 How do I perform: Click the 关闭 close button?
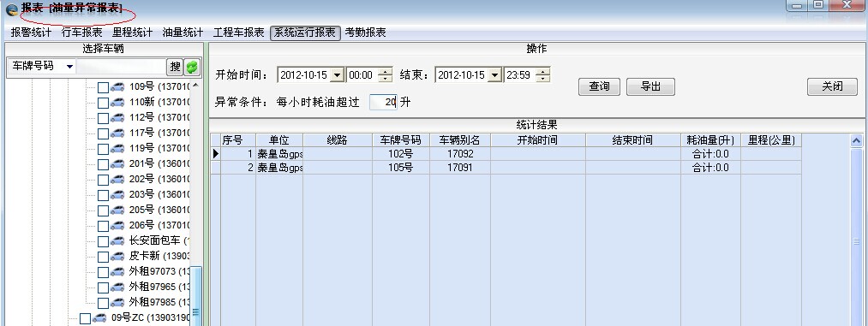click(832, 86)
